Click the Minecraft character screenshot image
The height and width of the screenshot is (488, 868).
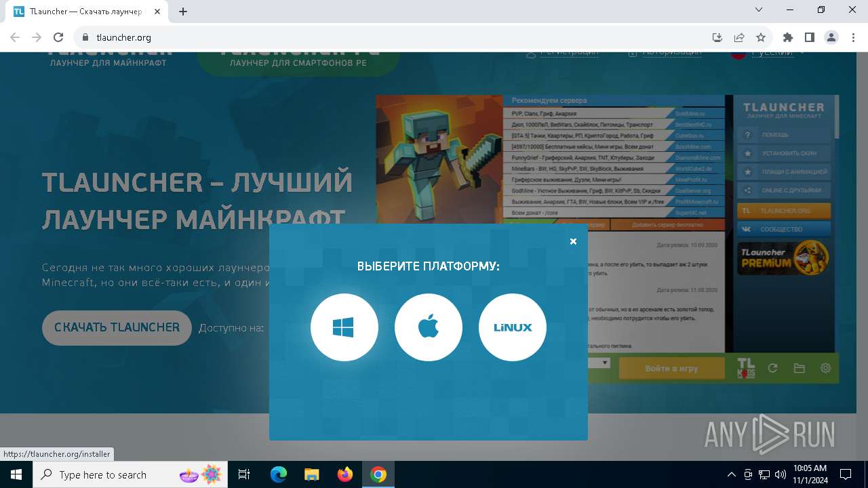(439, 160)
